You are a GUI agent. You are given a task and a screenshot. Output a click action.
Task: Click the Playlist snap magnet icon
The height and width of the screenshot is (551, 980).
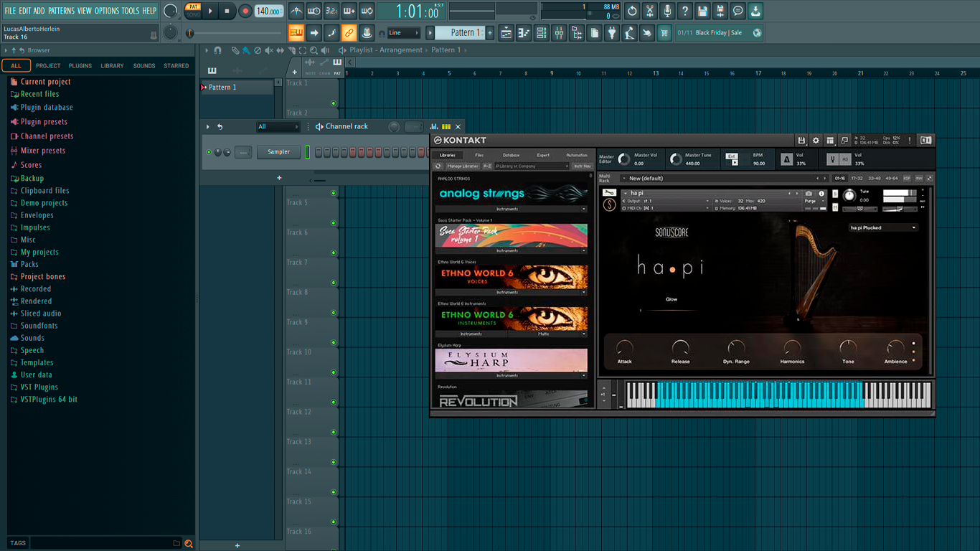(x=217, y=50)
